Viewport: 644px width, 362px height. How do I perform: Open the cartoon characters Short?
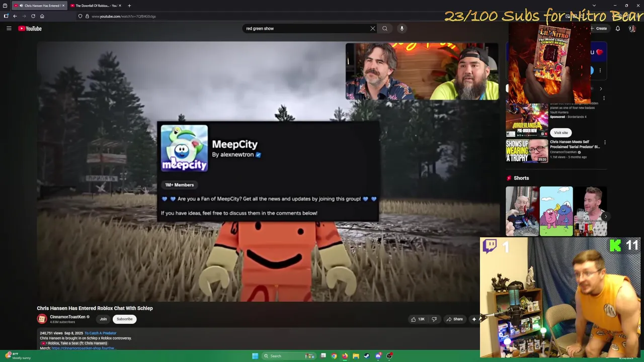[556, 211]
